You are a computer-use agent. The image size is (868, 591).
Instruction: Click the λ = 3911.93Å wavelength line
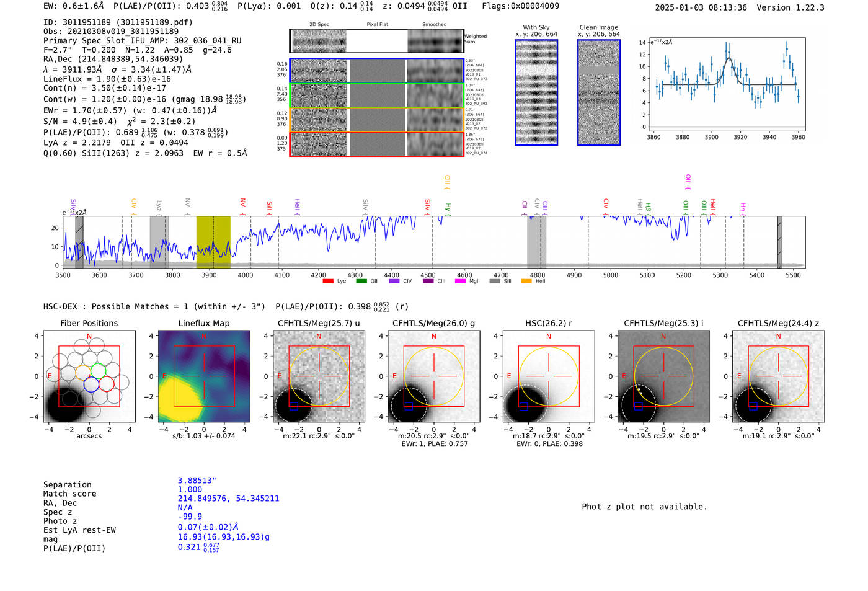coord(118,69)
